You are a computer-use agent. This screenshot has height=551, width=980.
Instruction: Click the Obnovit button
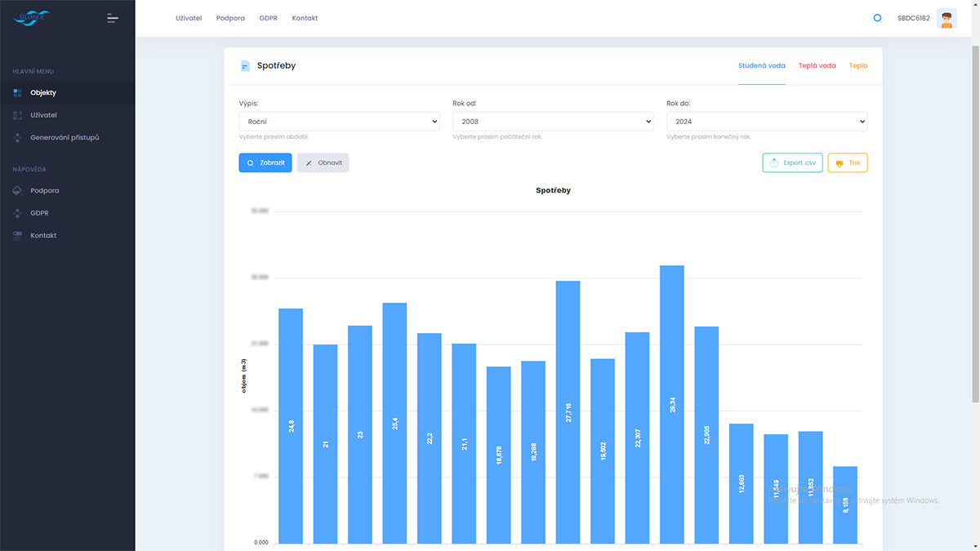point(323,162)
